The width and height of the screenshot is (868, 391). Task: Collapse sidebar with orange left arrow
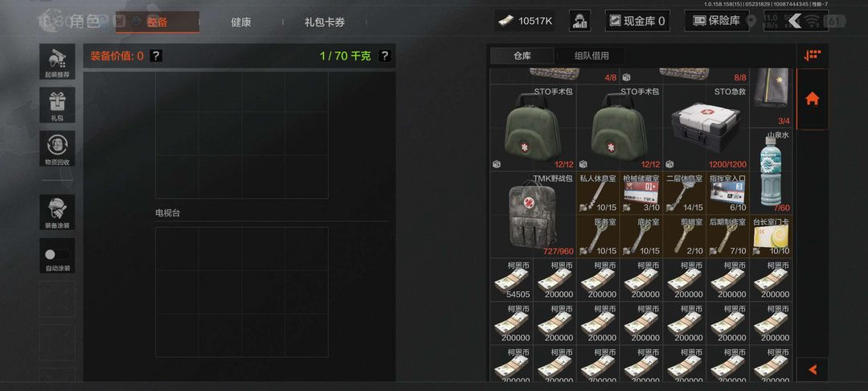click(x=813, y=369)
